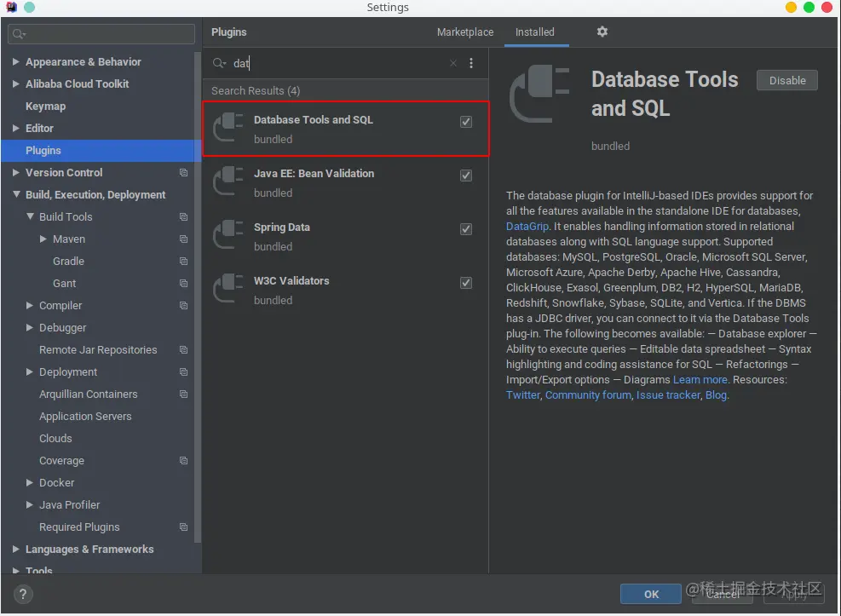The width and height of the screenshot is (841, 616).
Task: Switch to the Marketplace tab
Action: click(465, 32)
